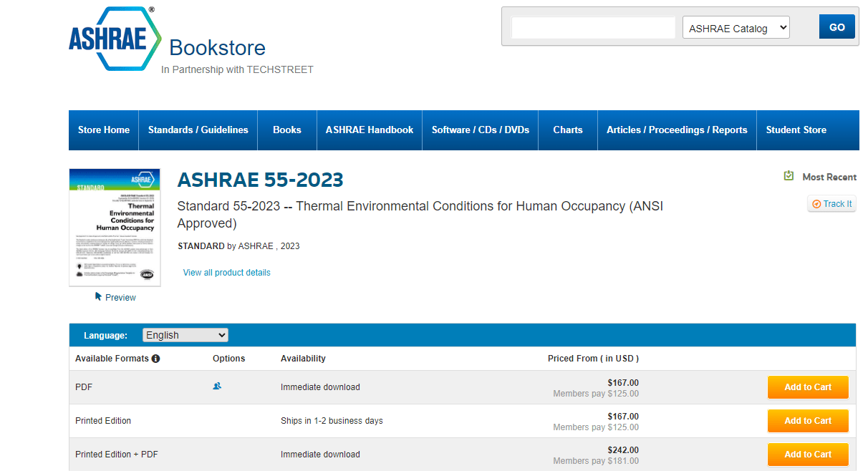This screenshot has height=471, width=868.
Task: Click the ASHRAE 55-2023 heading
Action: pos(261,180)
